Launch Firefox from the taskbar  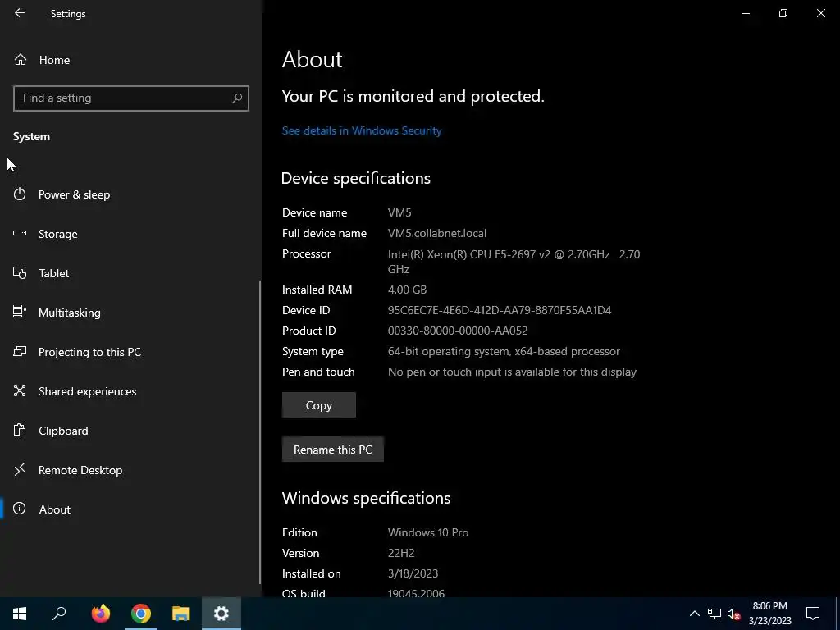(x=100, y=614)
